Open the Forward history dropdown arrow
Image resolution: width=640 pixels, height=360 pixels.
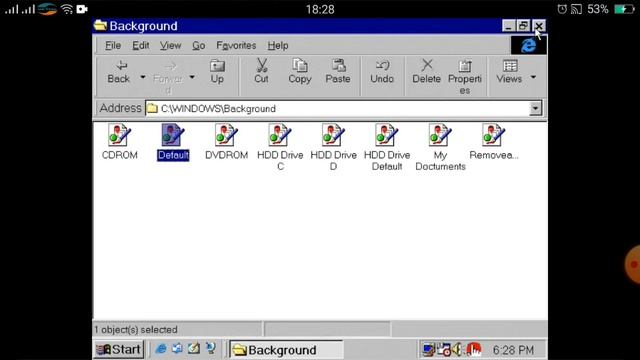(x=192, y=77)
